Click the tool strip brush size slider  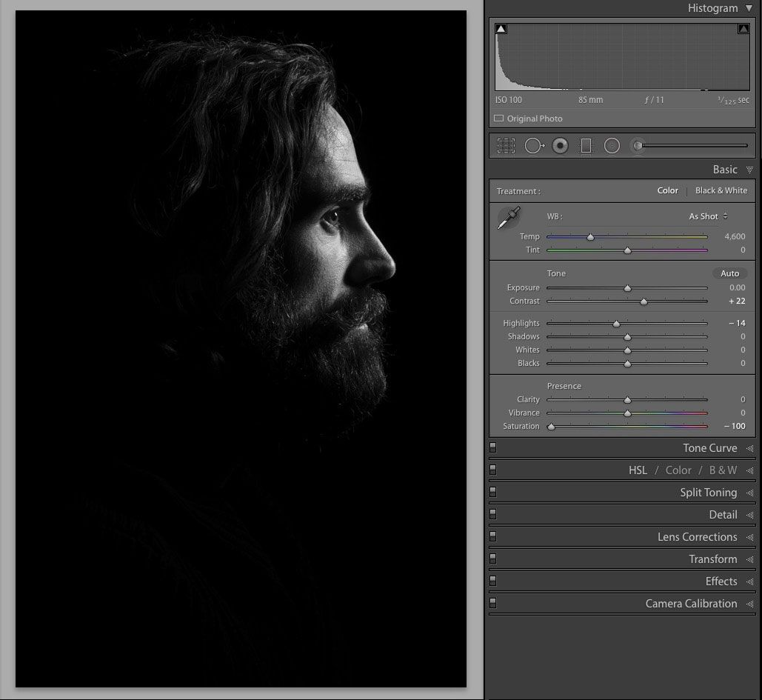coord(694,145)
